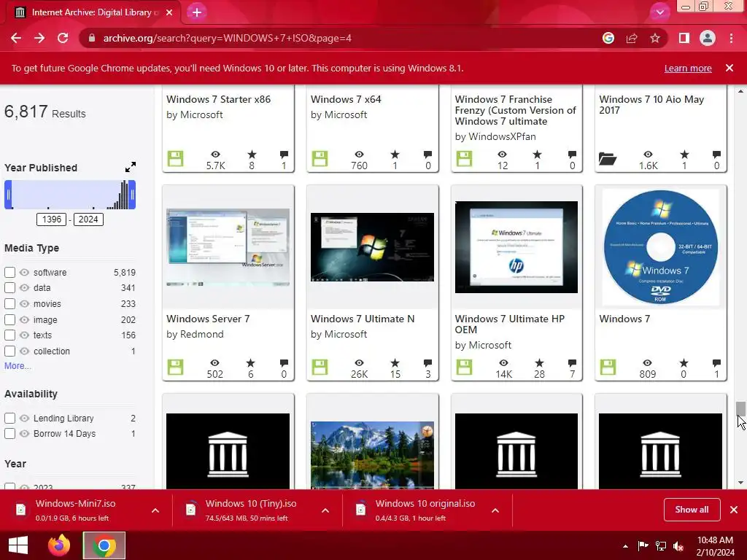Screen dimensions: 747x560
Task: Open the Windows 7 Ultimate N thumbnail
Action: point(372,247)
